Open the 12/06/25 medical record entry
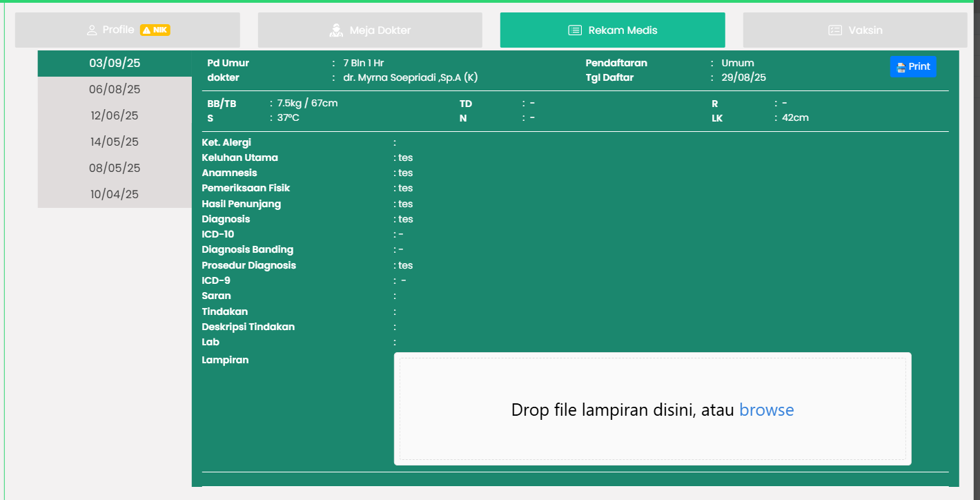The height and width of the screenshot is (500, 980). coord(114,115)
